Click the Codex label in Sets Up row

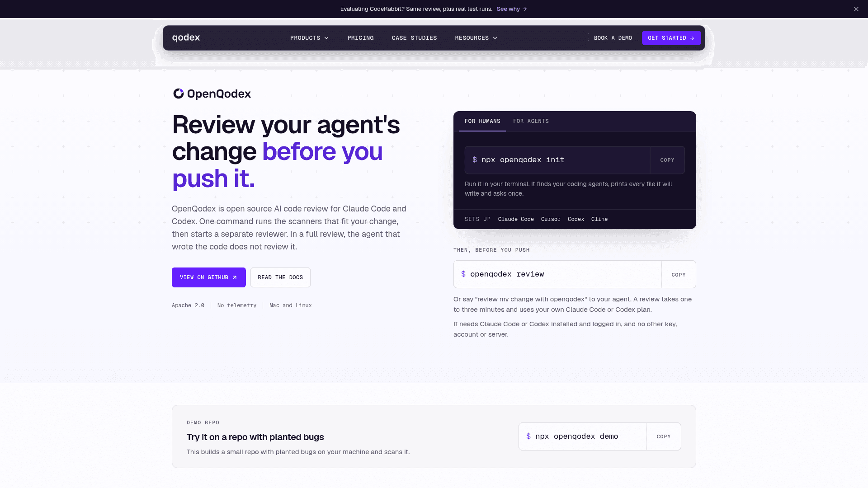tap(576, 219)
